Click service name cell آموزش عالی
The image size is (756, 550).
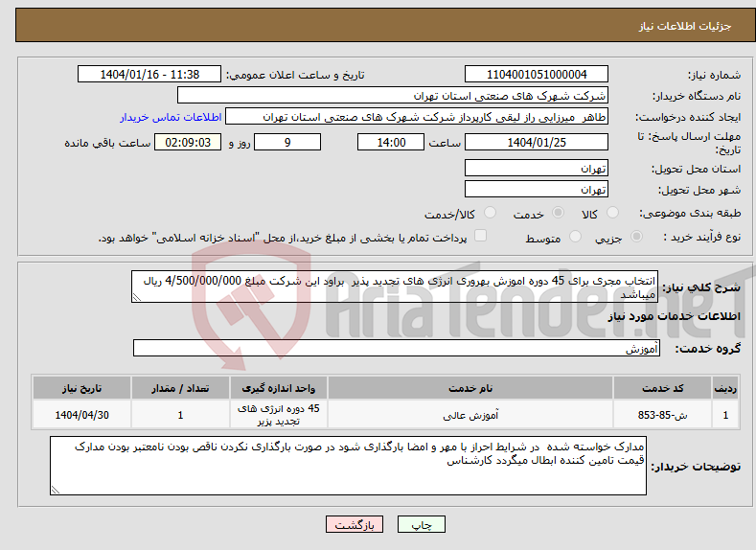(470, 415)
